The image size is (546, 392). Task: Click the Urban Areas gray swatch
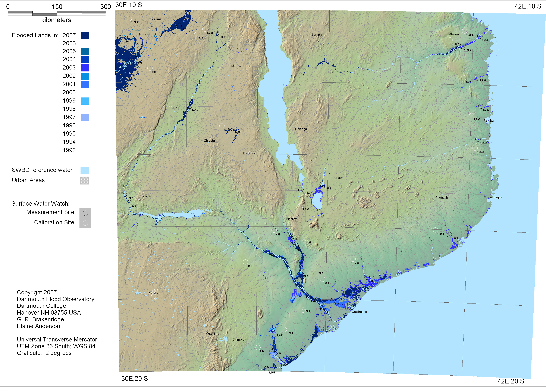[x=85, y=180]
